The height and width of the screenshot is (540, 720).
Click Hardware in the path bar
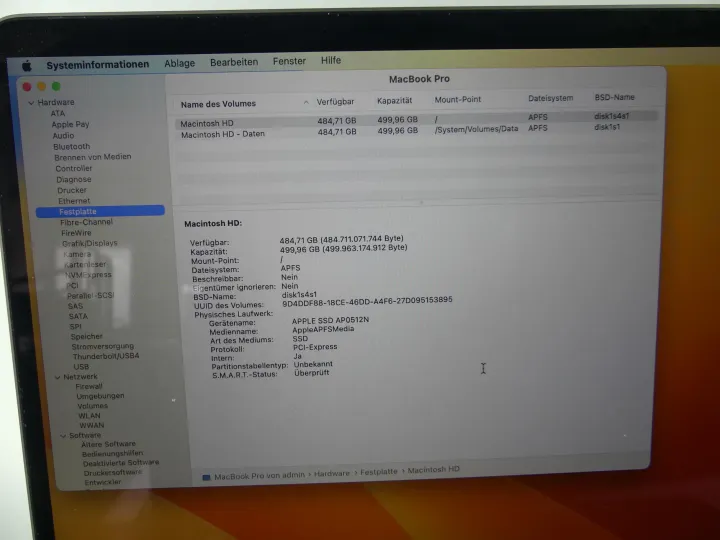(332, 473)
